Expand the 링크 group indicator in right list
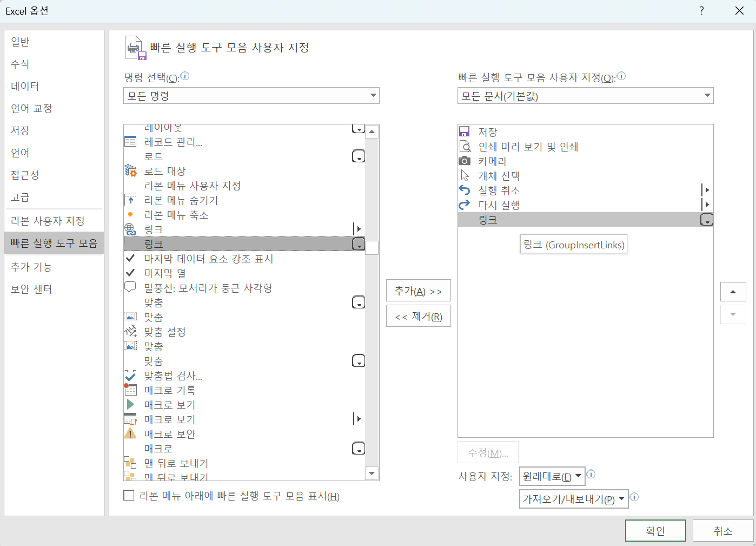Image resolution: width=756 pixels, height=546 pixels. 707,220
